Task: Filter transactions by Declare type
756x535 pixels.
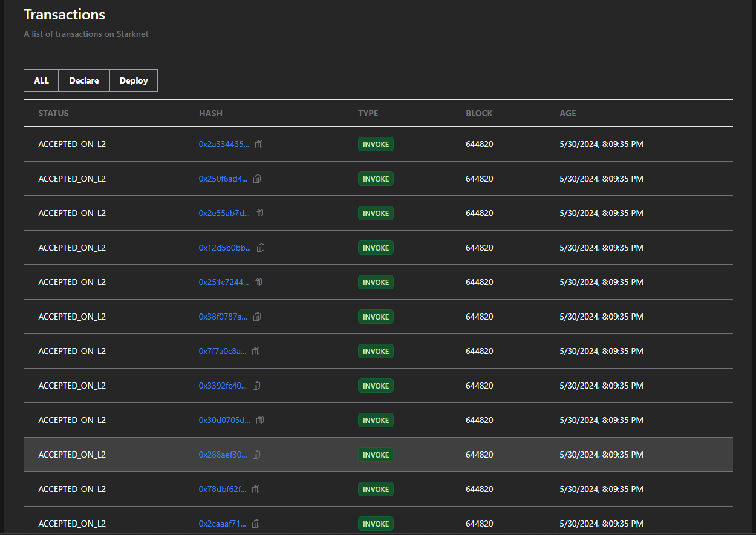Action: [x=84, y=80]
